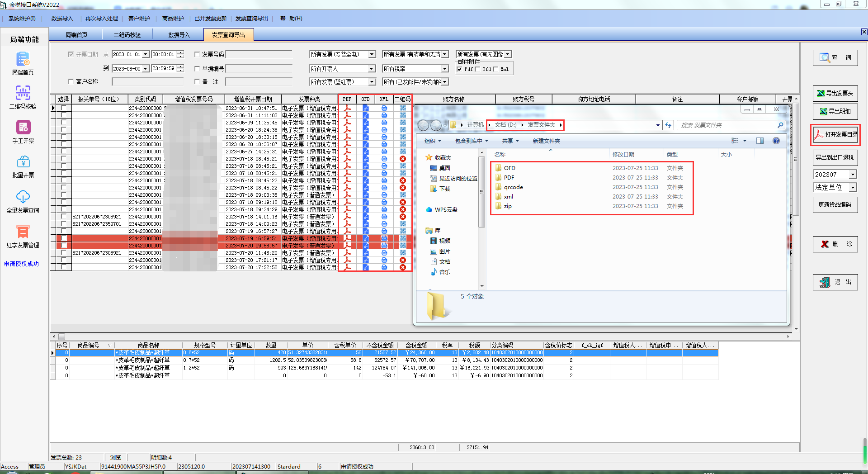Expand the 所有税率 dropdown
The image size is (868, 474).
coord(444,69)
